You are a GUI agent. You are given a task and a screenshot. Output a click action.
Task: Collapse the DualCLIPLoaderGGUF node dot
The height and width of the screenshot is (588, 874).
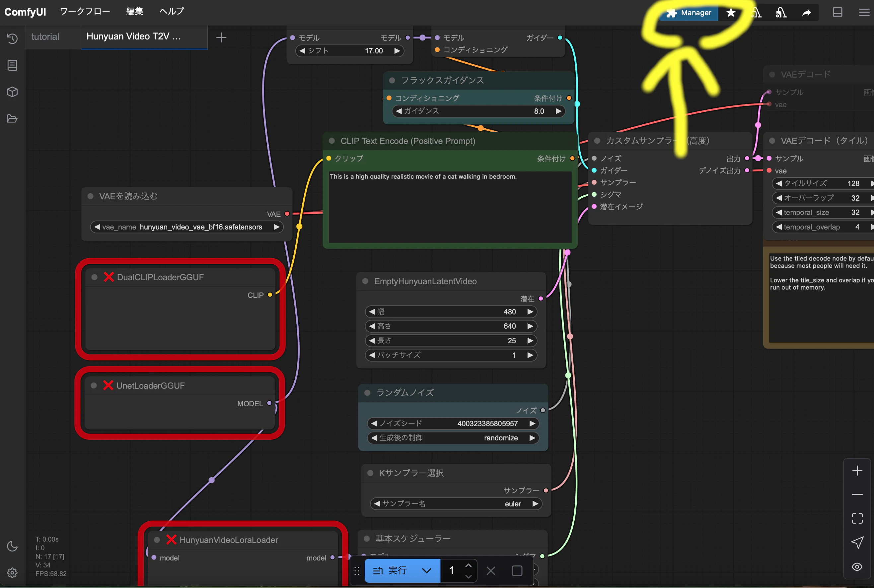coord(95,277)
